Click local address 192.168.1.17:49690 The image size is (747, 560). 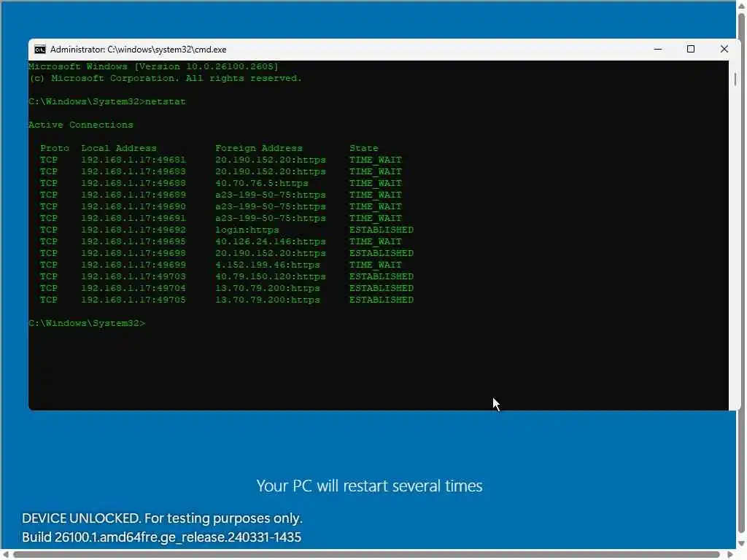pos(133,206)
